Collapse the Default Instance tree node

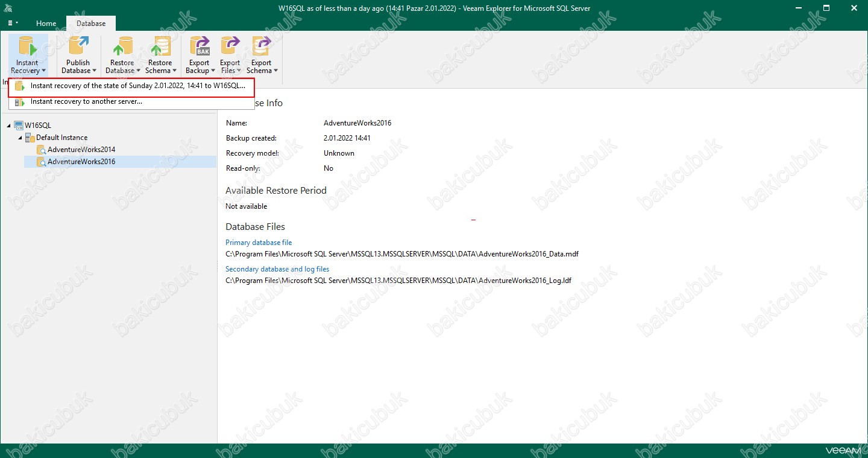click(20, 138)
